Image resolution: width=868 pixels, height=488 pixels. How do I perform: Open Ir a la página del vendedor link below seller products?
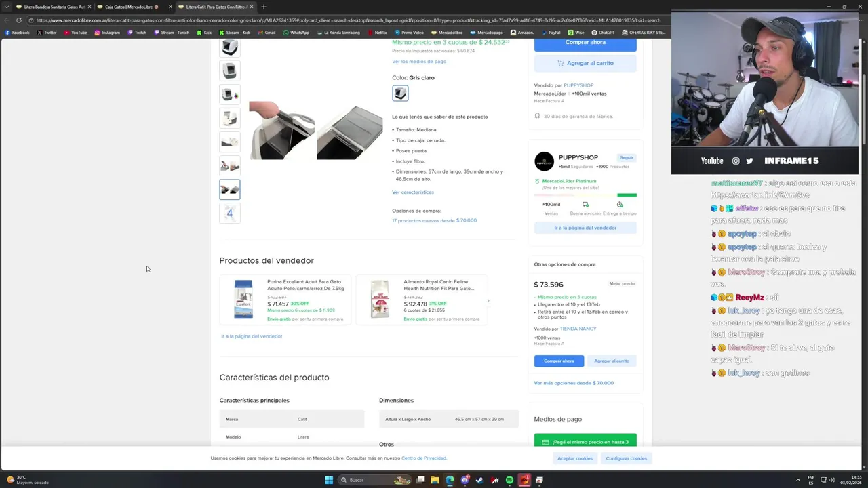tap(252, 336)
